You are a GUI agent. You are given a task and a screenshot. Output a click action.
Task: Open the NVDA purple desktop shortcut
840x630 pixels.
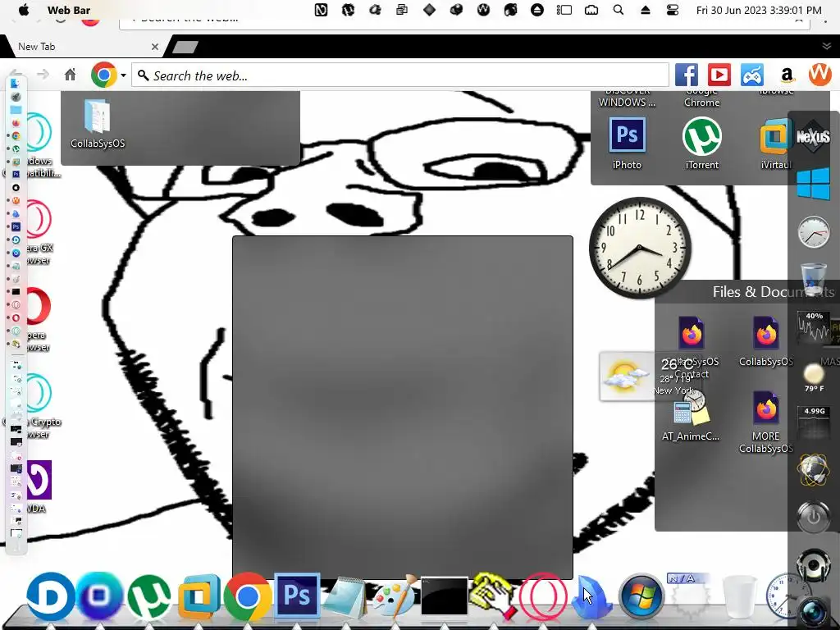pyautogui.click(x=39, y=486)
